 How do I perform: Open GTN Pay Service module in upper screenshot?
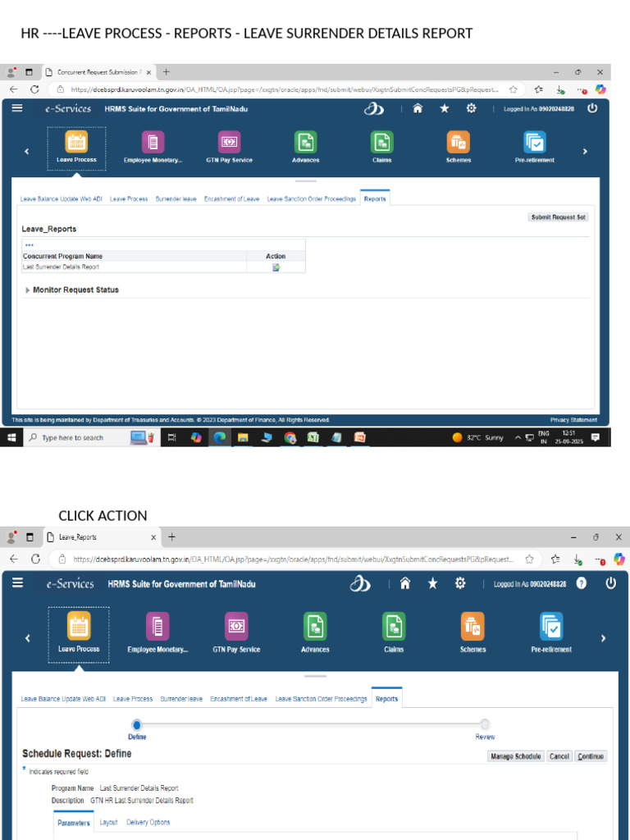coord(230,142)
